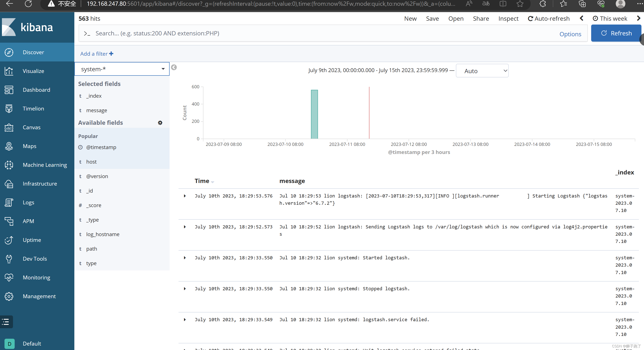Click the This week time range
This screenshot has width=644, height=350.
pos(610,18)
